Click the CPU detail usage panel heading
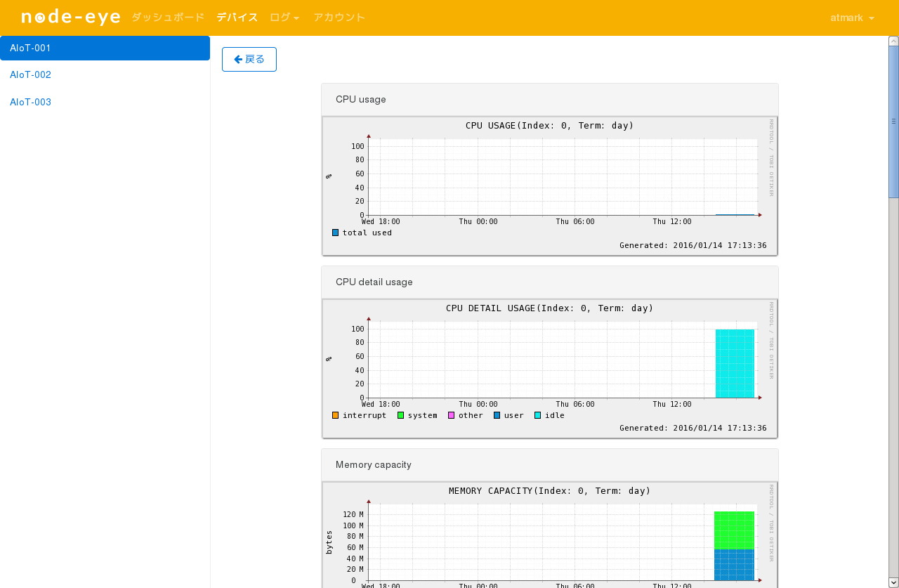The image size is (899, 588). tap(550, 282)
